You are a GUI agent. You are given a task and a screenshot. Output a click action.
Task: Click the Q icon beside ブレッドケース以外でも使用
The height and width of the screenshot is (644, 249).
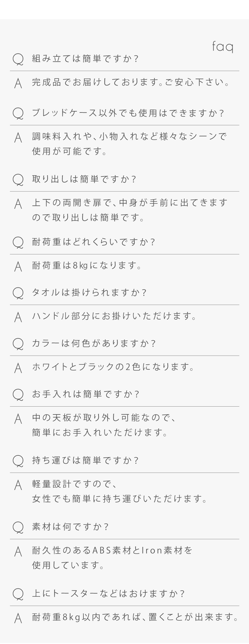coord(18,113)
